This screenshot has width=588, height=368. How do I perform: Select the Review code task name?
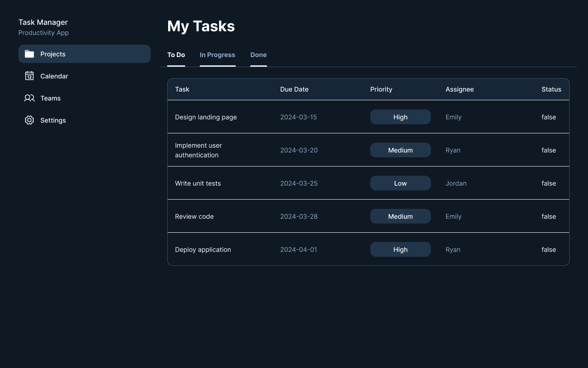click(x=194, y=216)
